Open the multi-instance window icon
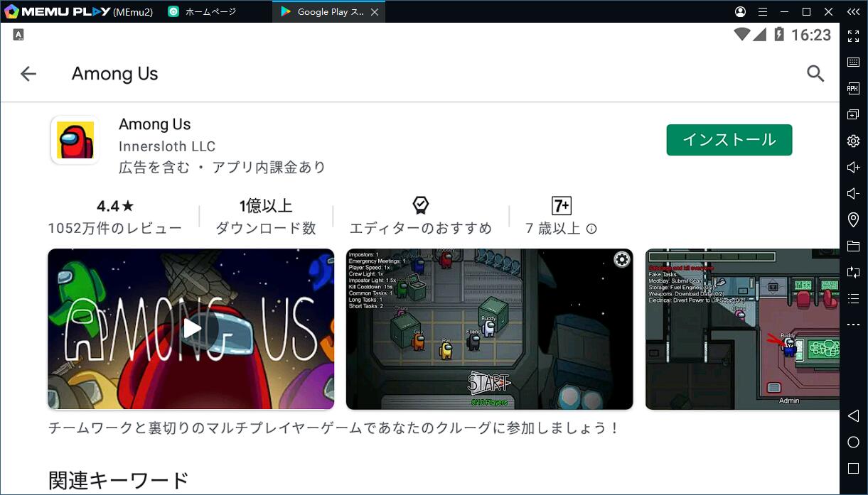 click(x=854, y=114)
